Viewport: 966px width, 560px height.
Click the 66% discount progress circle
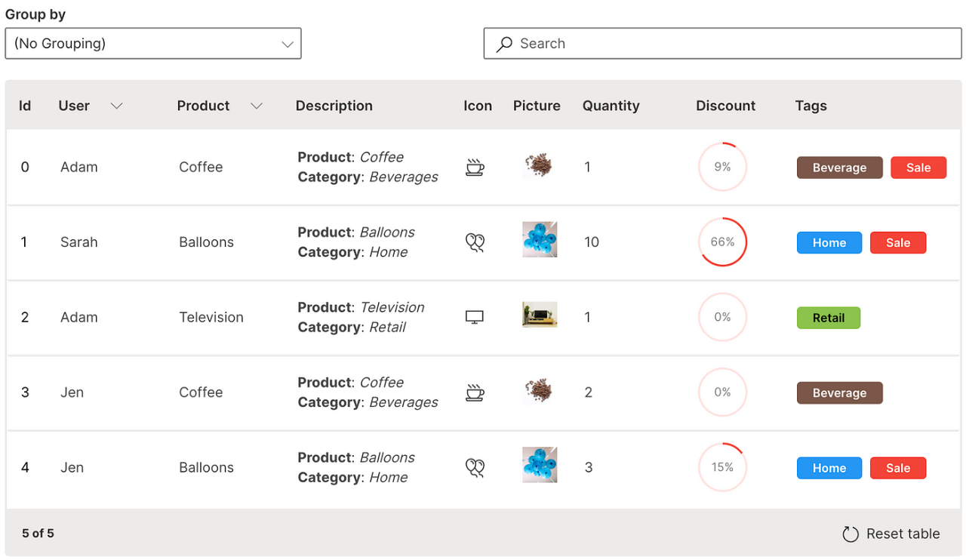pos(722,242)
